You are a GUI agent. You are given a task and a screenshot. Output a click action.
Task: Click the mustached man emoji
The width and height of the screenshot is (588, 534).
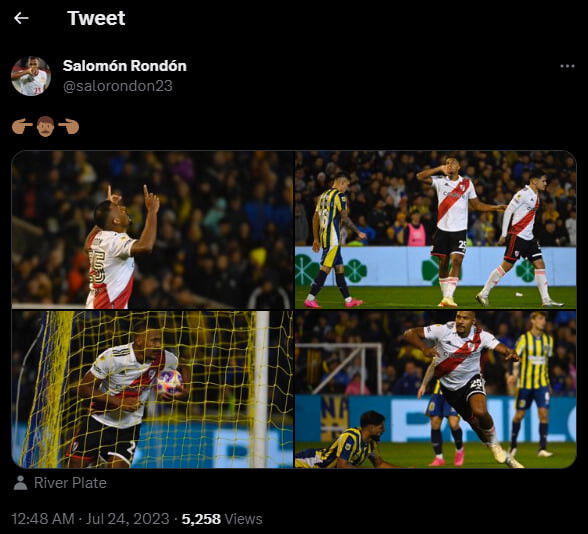(45, 126)
